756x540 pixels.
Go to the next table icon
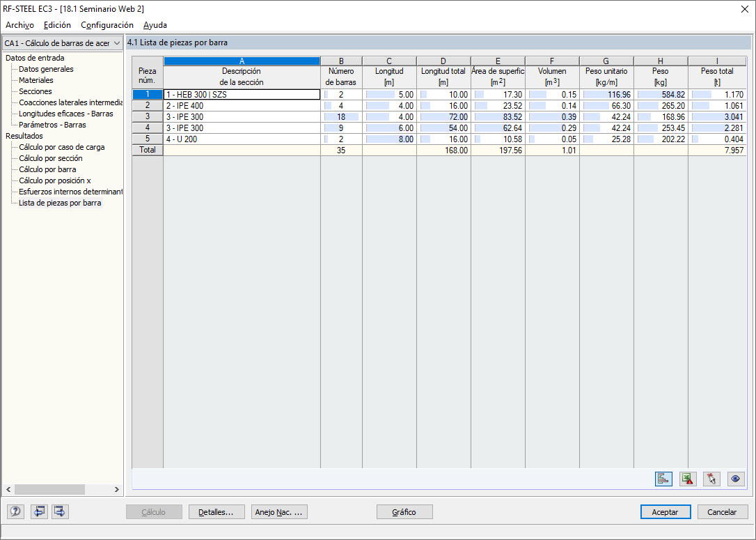click(x=59, y=511)
